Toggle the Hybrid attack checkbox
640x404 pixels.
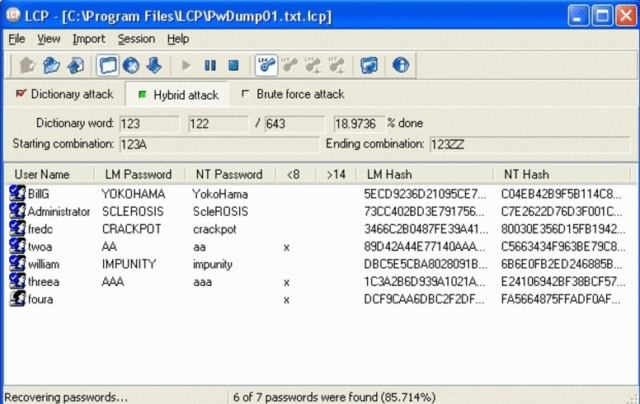142,95
